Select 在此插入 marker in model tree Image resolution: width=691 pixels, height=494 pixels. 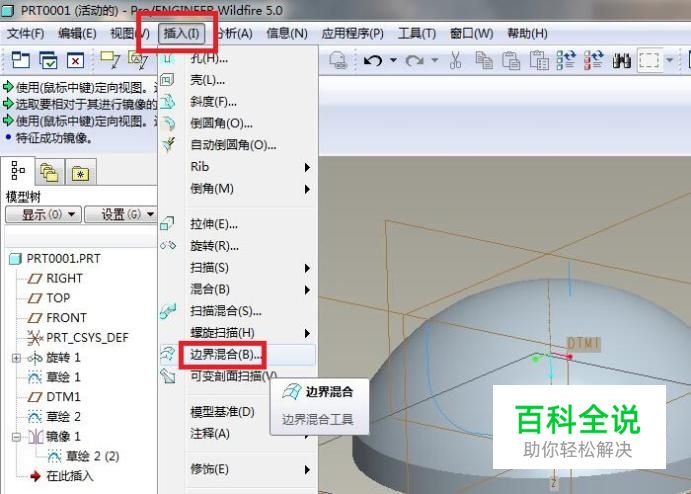coord(70,476)
